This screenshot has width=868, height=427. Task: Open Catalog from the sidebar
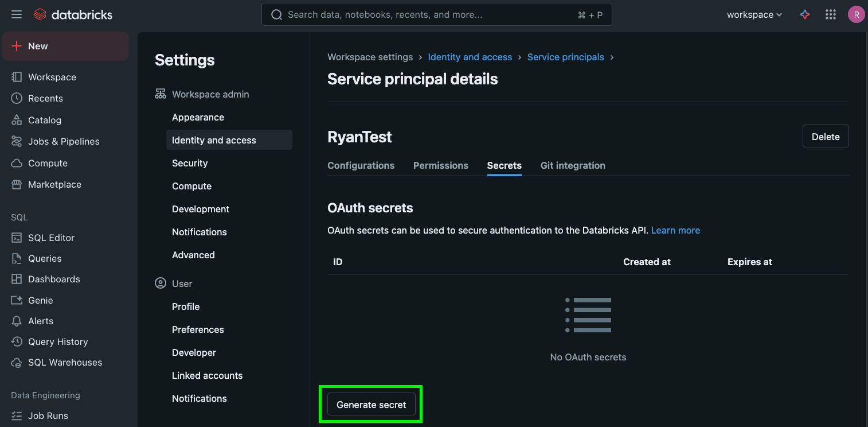point(44,120)
